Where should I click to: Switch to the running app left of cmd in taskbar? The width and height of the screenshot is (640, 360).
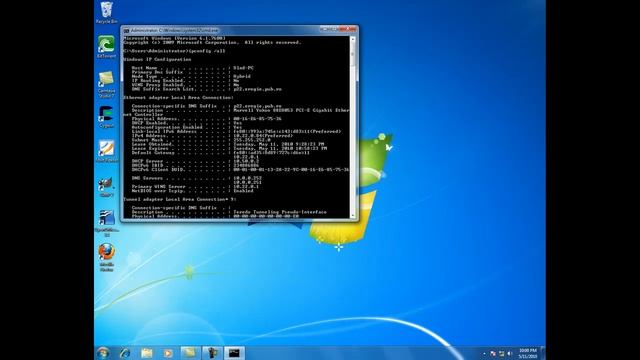(212, 353)
